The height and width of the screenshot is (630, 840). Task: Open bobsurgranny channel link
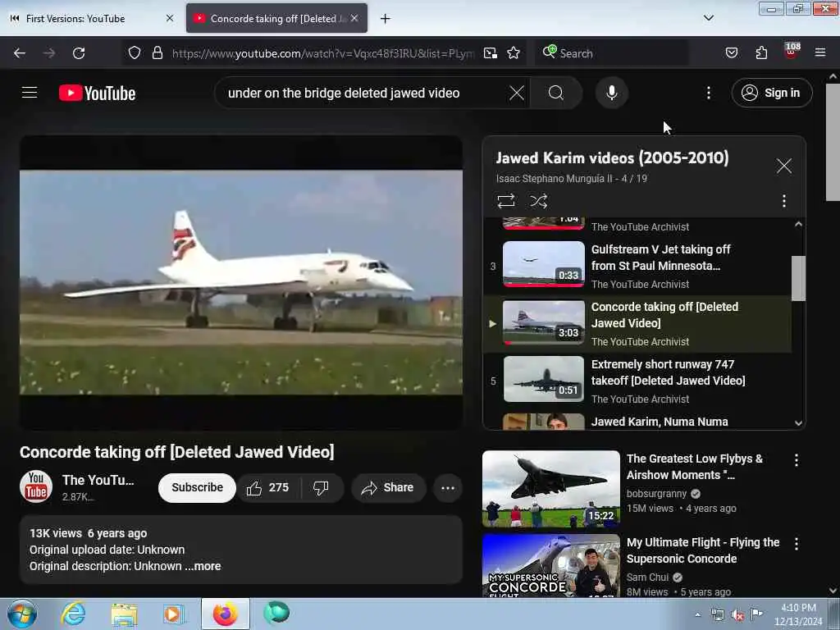pos(656,493)
